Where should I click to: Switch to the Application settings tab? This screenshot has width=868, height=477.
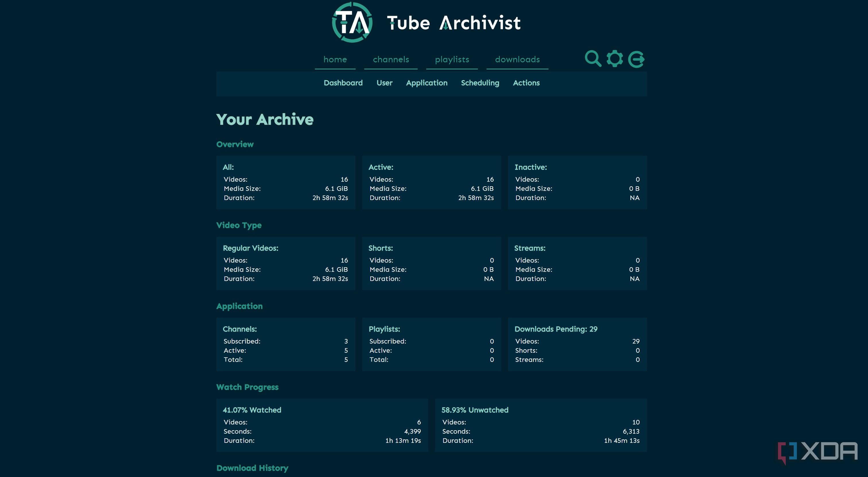pyautogui.click(x=427, y=83)
